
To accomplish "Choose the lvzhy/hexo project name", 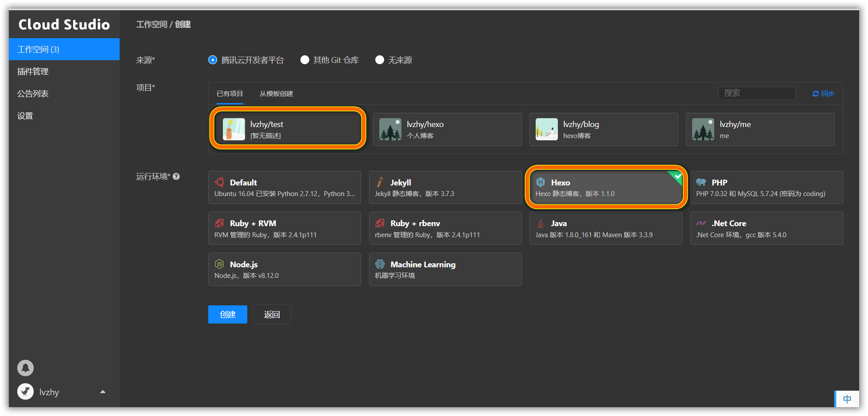I will click(x=425, y=124).
